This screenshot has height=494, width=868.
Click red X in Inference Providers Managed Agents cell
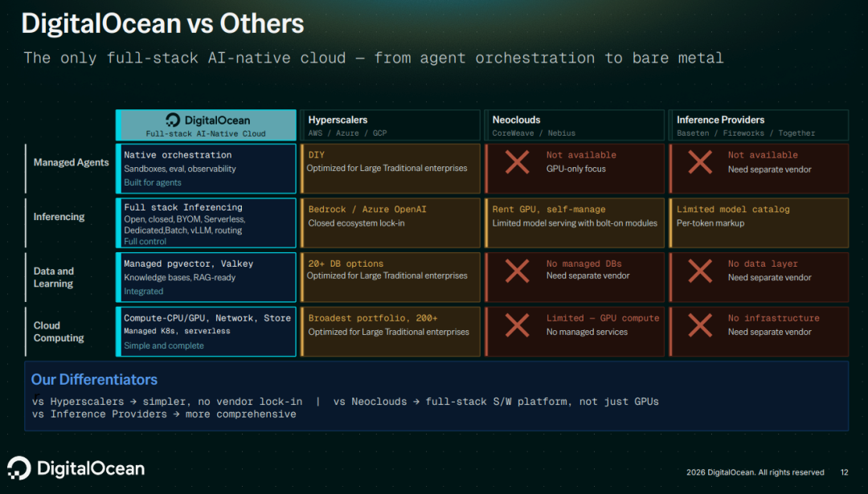[x=700, y=162]
